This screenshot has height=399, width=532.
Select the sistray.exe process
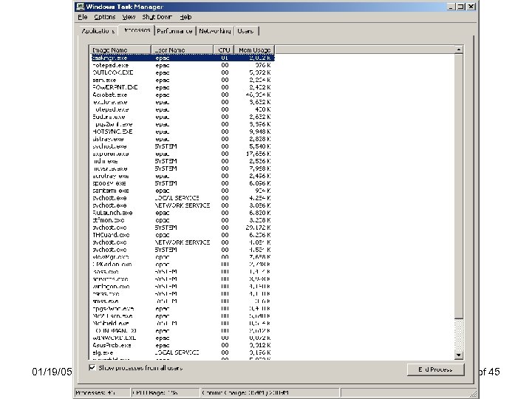183,139
